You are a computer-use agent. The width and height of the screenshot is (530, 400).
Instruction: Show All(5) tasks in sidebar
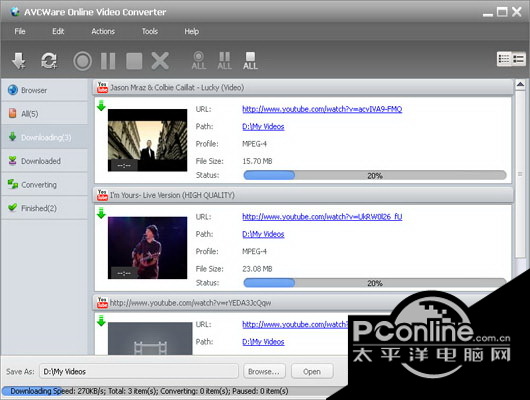pos(44,114)
